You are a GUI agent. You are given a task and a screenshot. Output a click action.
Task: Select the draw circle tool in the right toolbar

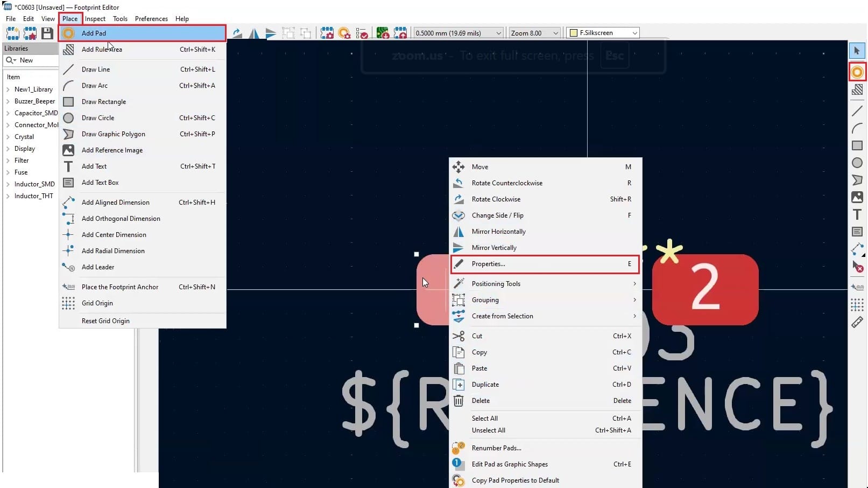[857, 163]
